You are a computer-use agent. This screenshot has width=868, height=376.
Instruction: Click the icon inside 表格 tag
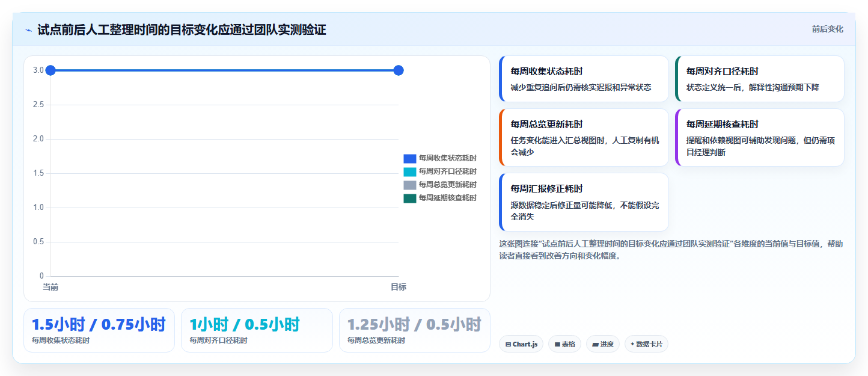coord(557,345)
